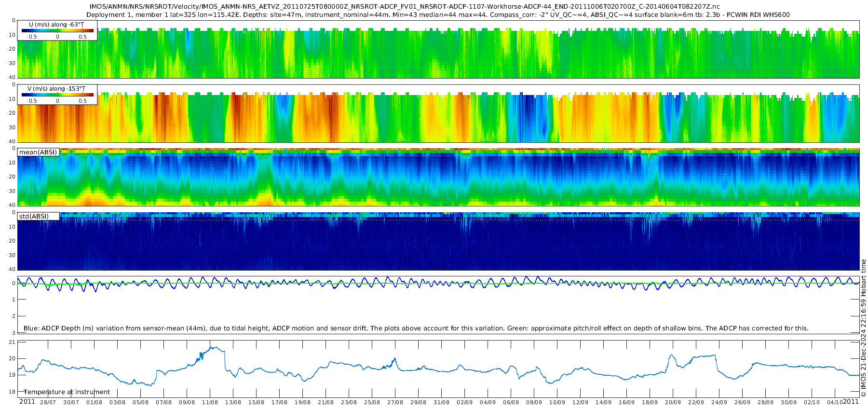Select the '08/09' date tick label

pyautogui.click(x=534, y=402)
